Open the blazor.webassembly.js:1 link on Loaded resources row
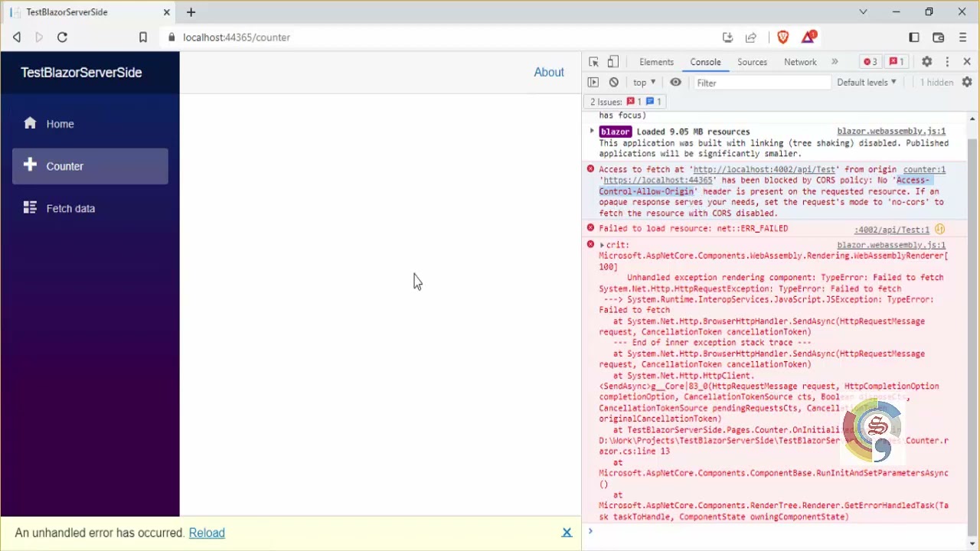Viewport: 980px width, 551px height. [x=891, y=132]
